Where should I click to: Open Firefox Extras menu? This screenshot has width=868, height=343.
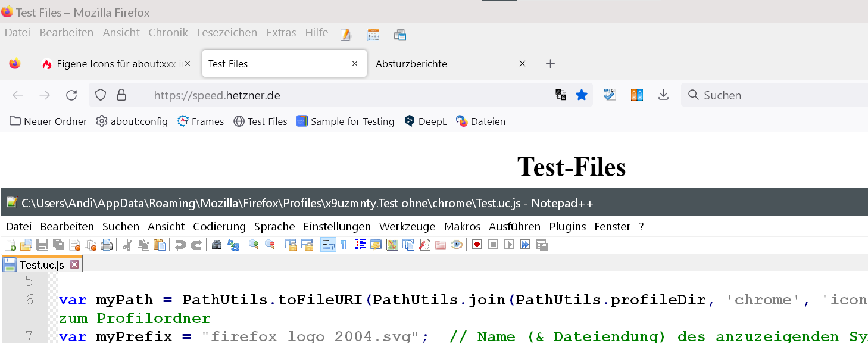click(281, 33)
